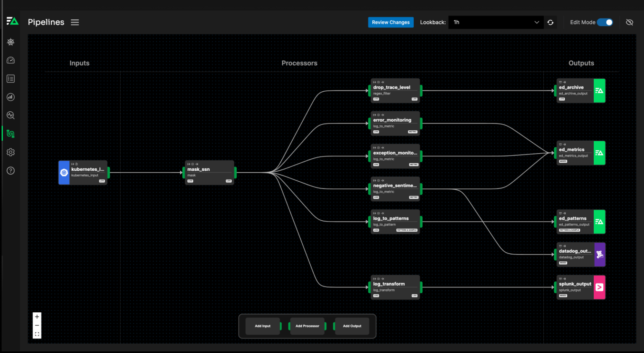Select the Pipelines icon in sidebar
644x353 pixels.
click(11, 134)
